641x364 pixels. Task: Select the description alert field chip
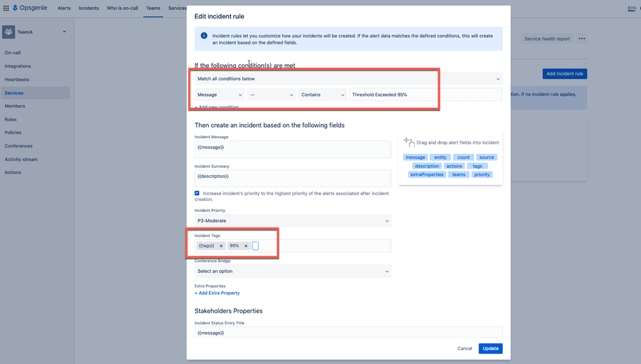[426, 166]
